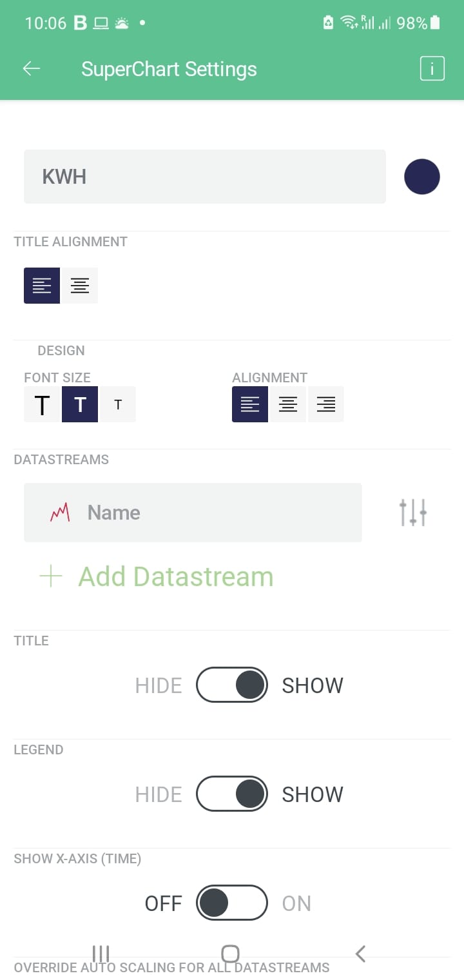Choose the large font size T
464x980 pixels.
pos(42,405)
